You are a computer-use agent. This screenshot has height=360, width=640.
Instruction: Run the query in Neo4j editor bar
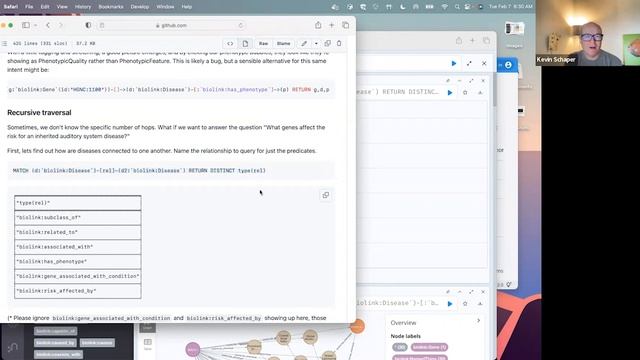point(453,63)
